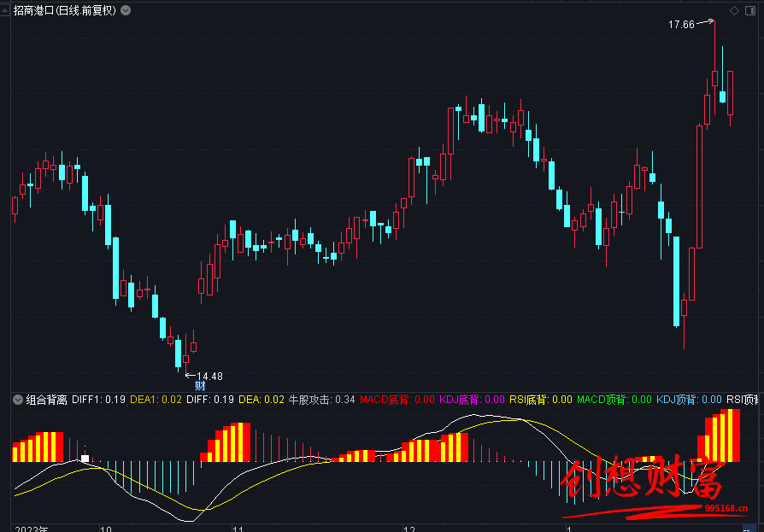Image resolution: width=764 pixels, height=532 pixels.
Task: Click the month 11 label on time axis
Action: pyautogui.click(x=238, y=529)
